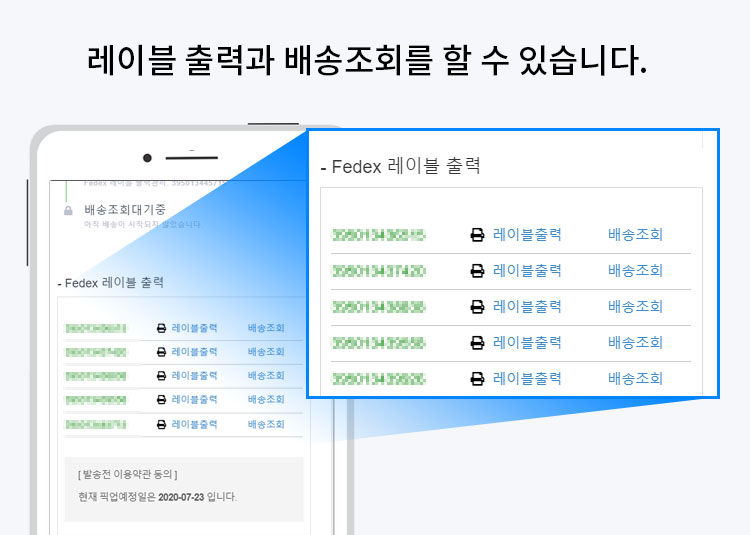Open 배송조회 in first row of enlarged callout
This screenshot has height=535, width=750.
tap(635, 235)
